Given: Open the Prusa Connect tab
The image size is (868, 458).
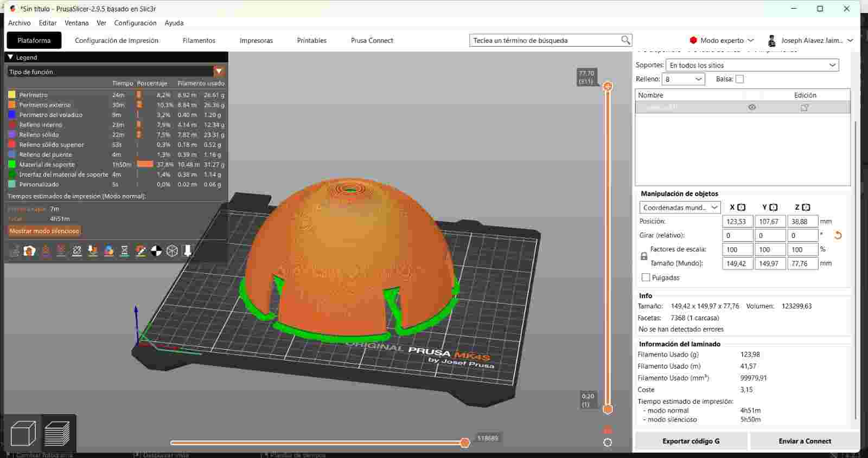Looking at the screenshot, I should tap(372, 40).
